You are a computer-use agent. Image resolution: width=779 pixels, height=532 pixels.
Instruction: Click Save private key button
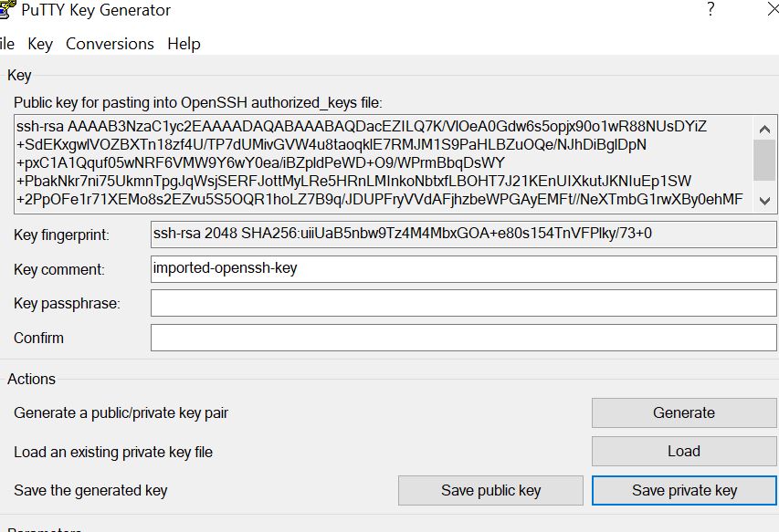684,490
